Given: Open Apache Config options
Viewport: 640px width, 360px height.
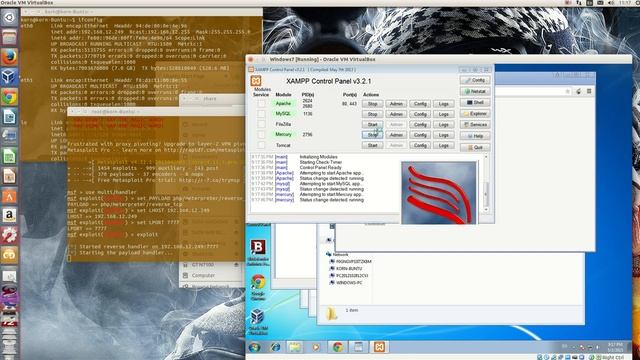Looking at the screenshot, I should click(420, 104).
